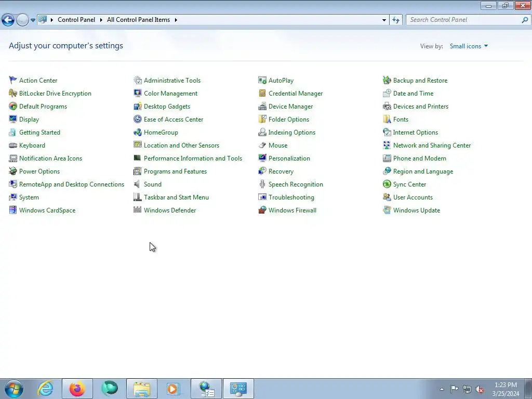532x399 pixels.
Task: Open the View by Small icons dropdown
Action: [x=469, y=46]
